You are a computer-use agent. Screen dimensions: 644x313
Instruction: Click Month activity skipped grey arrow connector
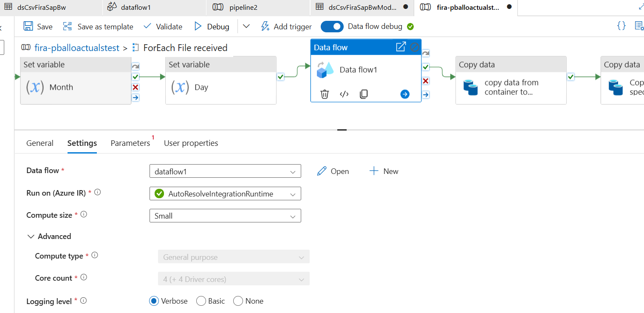click(136, 67)
